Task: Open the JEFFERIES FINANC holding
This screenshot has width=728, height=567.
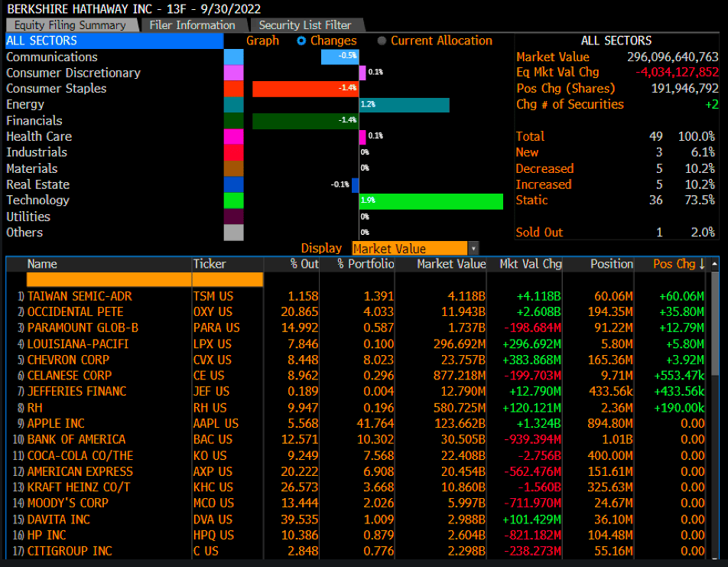Action: pos(76,392)
